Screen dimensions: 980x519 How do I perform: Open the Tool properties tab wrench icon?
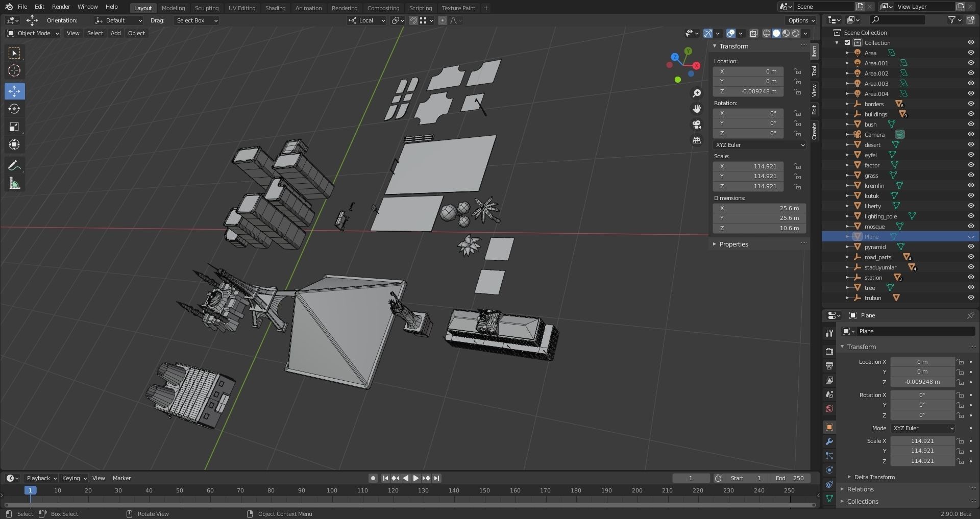pyautogui.click(x=829, y=333)
